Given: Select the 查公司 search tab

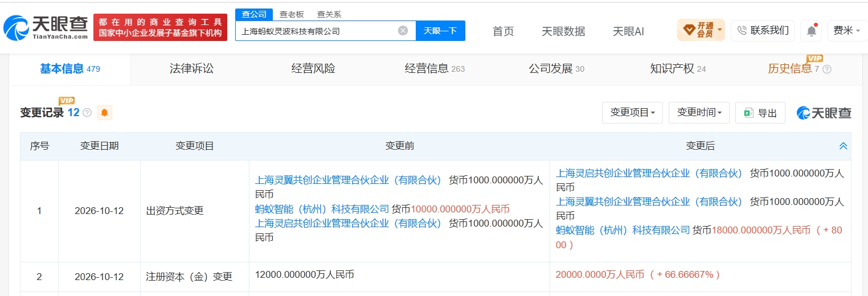Looking at the screenshot, I should point(254,14).
